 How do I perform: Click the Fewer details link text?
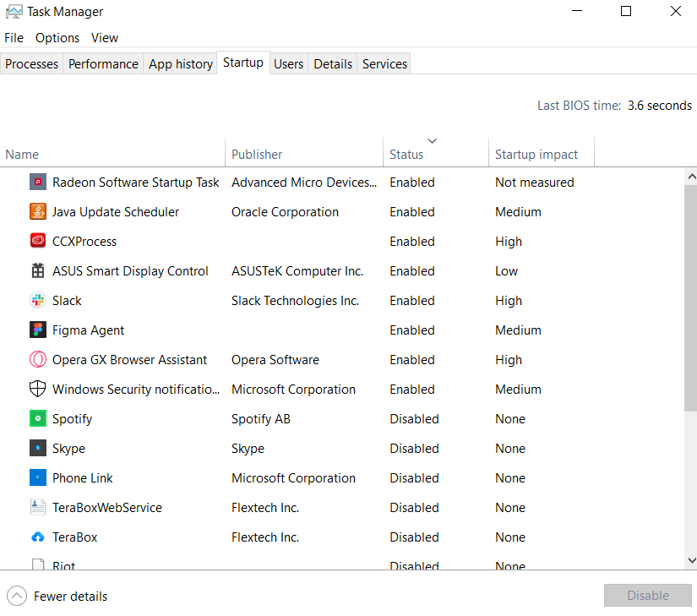71,596
